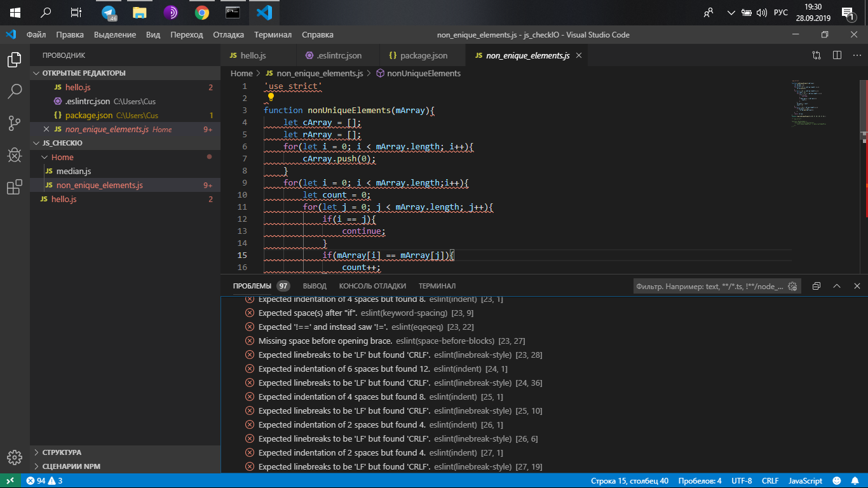
Task: Open the Терминал menu
Action: coord(273,35)
